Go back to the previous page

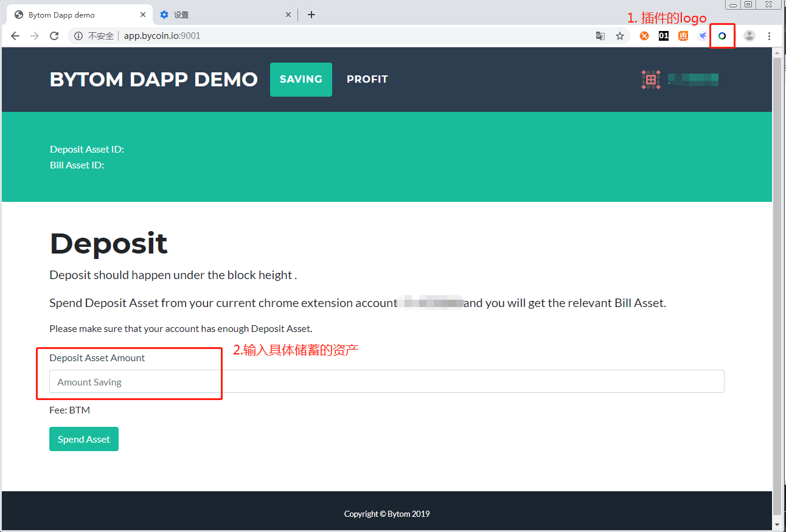pos(15,36)
